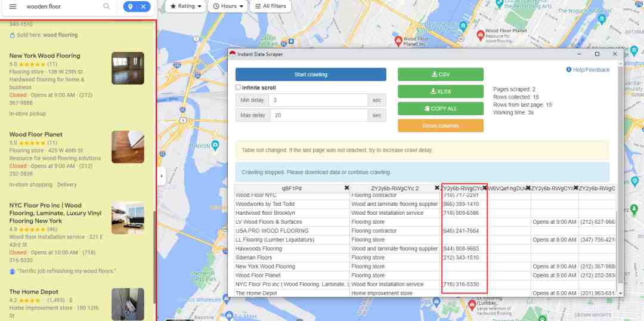
Task: Remove the W6VQef-hgDUwe column with its X
Action: 528,188
